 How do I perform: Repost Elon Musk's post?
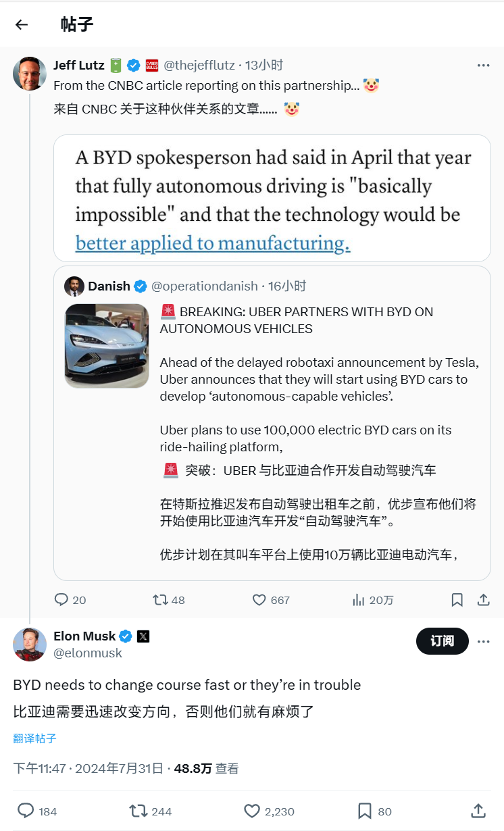pyautogui.click(x=138, y=811)
